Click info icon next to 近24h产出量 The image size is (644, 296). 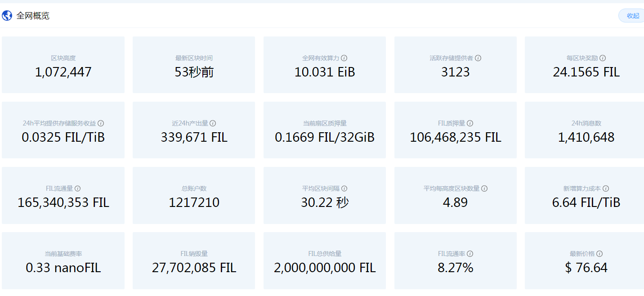click(x=213, y=123)
